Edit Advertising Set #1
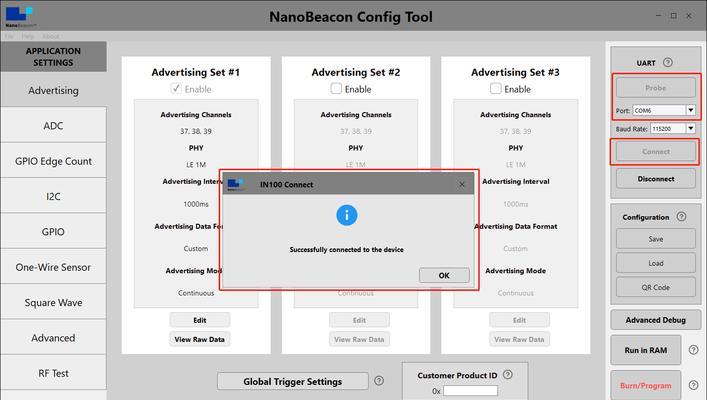 200,320
